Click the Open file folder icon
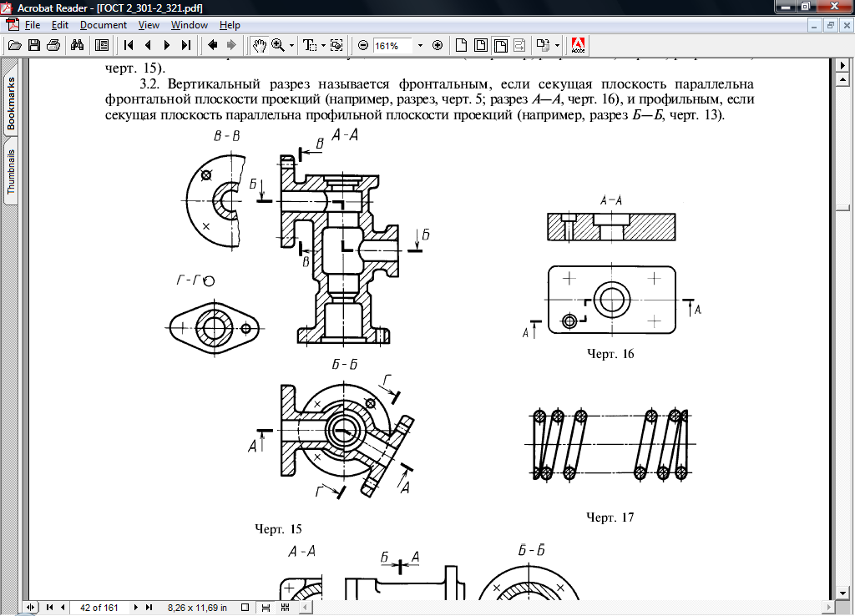 15,45
